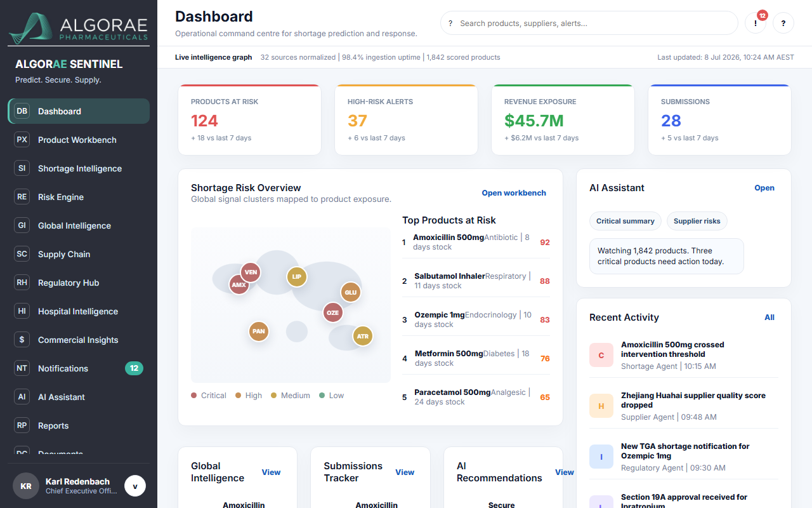
Task: Click the PAN marker on the map
Action: [258, 331]
